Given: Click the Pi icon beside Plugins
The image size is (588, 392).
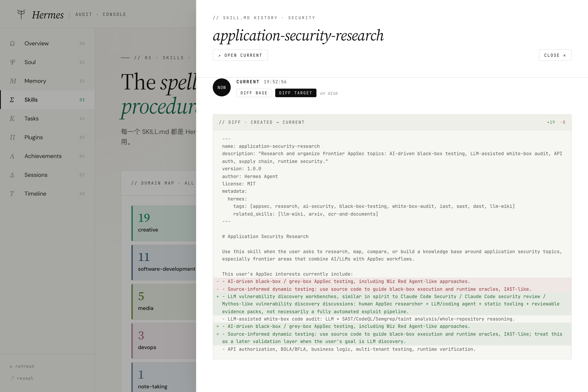Looking at the screenshot, I should pyautogui.click(x=12, y=137).
